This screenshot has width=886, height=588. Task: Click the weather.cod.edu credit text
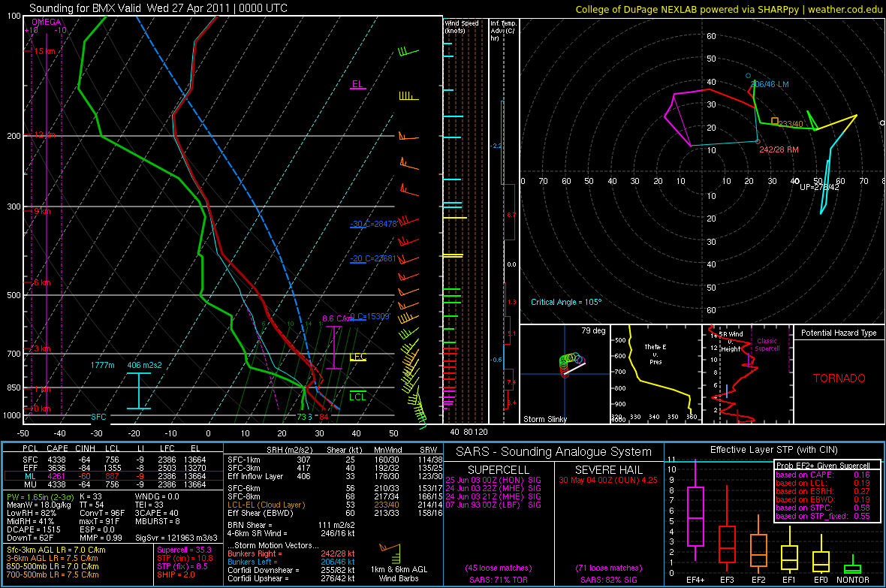(845, 9)
